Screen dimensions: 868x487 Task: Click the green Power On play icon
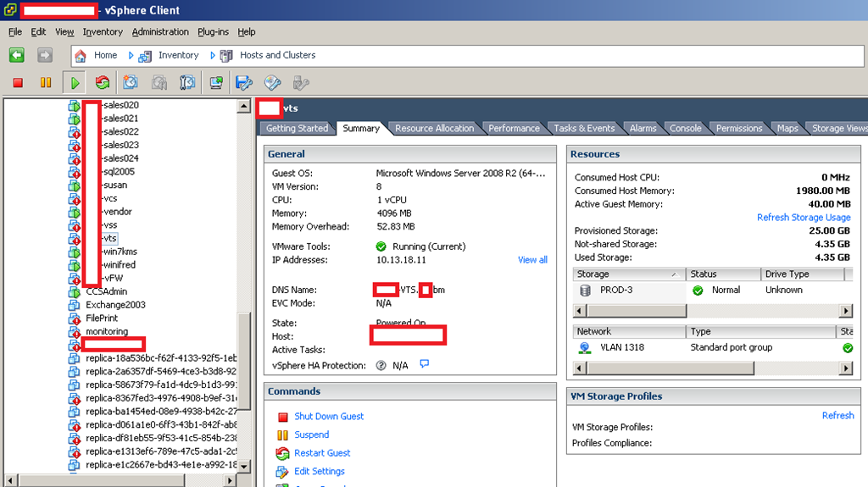pos(75,83)
